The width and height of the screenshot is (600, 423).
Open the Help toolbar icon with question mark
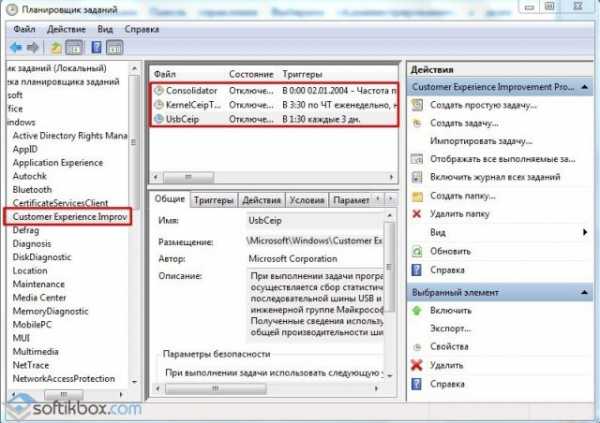tap(96, 47)
